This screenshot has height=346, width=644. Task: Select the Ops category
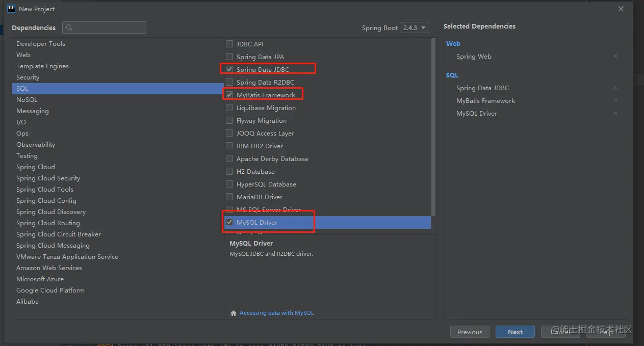tap(118, 134)
